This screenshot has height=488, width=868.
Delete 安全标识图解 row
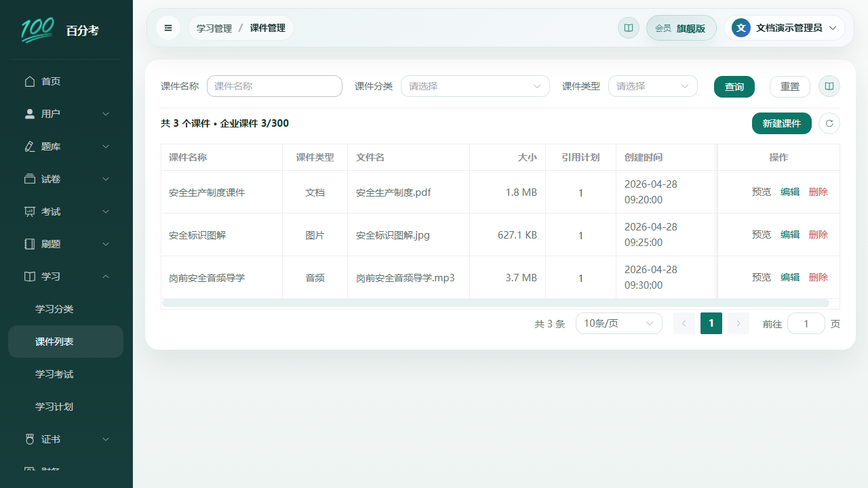tap(818, 235)
